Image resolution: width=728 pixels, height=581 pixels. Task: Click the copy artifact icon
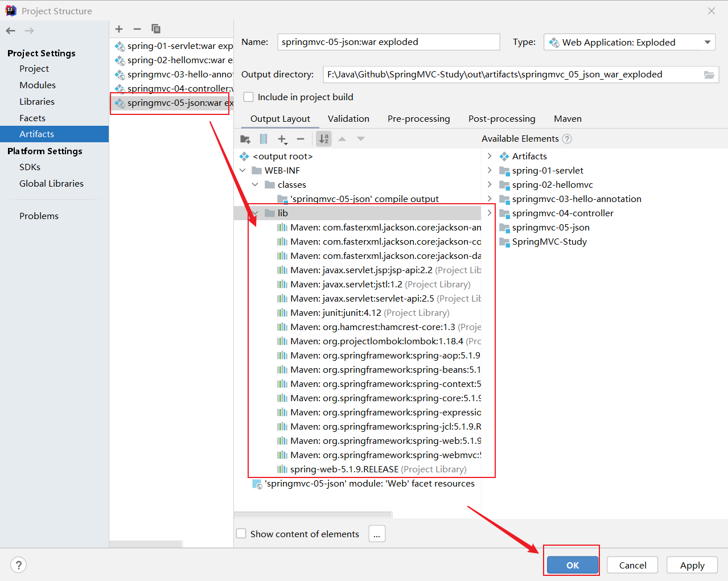(156, 29)
